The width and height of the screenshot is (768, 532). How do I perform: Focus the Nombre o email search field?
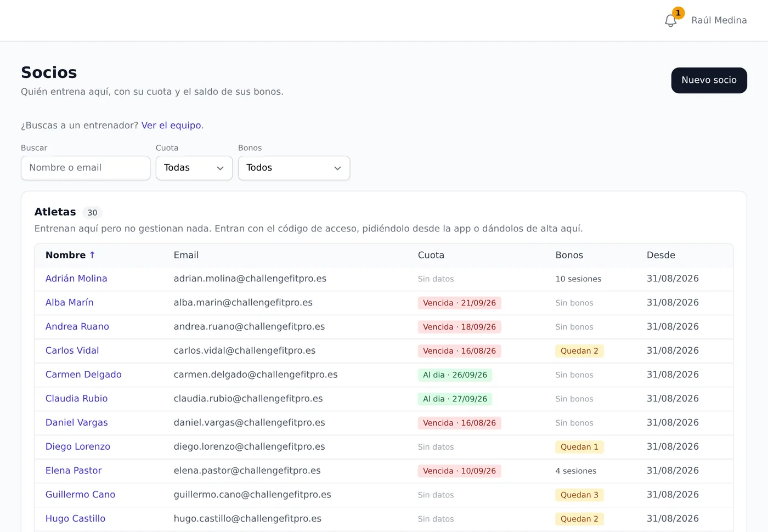tap(86, 168)
